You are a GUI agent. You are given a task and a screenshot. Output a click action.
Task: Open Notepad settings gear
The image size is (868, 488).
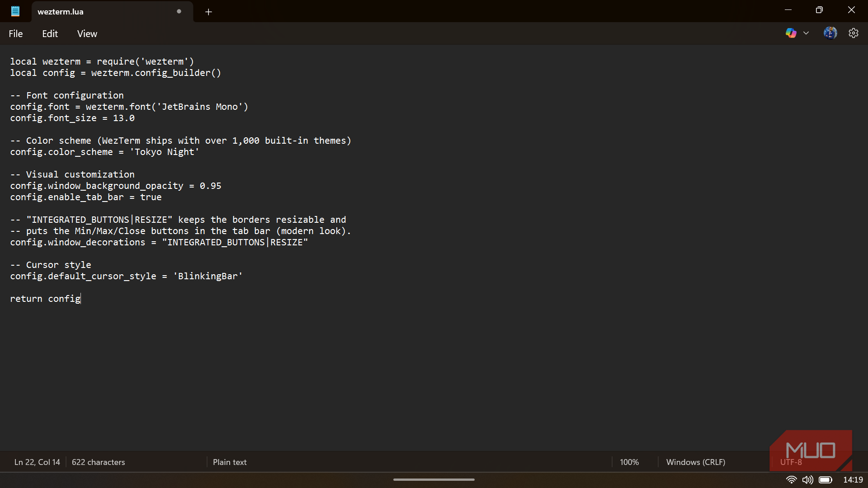click(854, 33)
